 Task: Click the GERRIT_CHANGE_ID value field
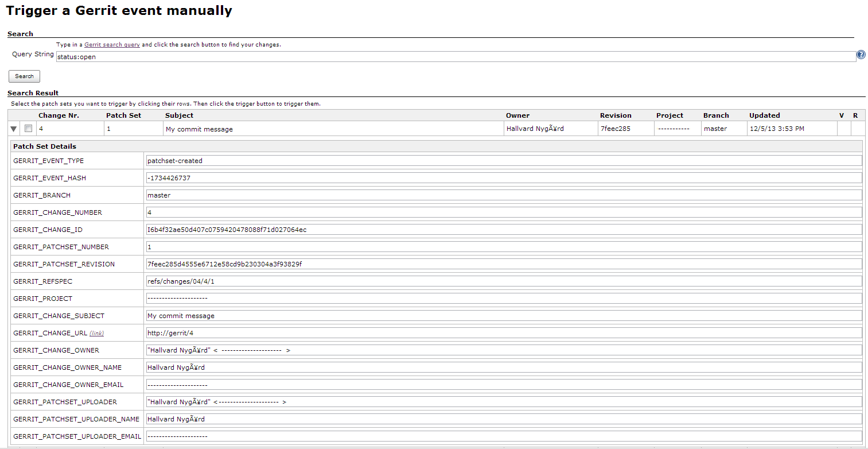click(x=504, y=230)
